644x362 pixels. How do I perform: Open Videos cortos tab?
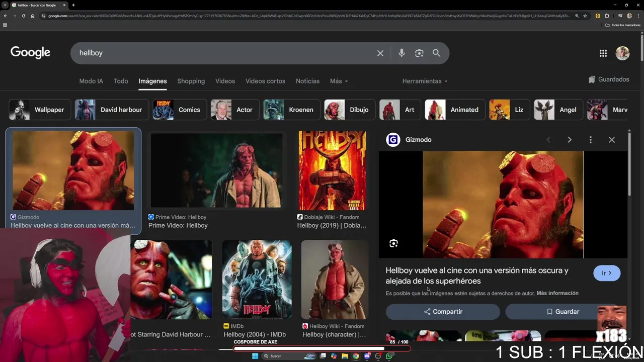pos(265,81)
